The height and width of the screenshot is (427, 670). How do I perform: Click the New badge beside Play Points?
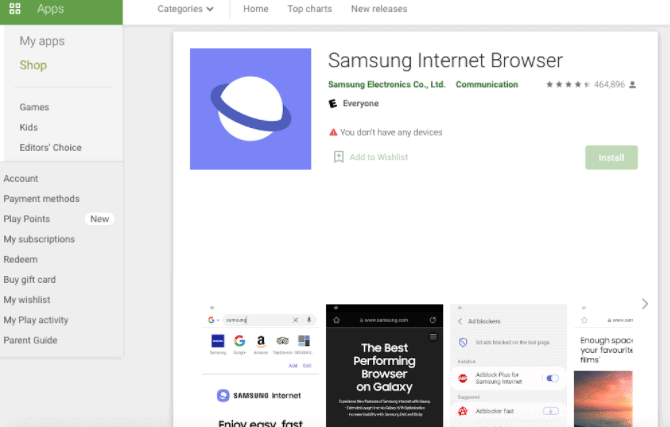[100, 219]
